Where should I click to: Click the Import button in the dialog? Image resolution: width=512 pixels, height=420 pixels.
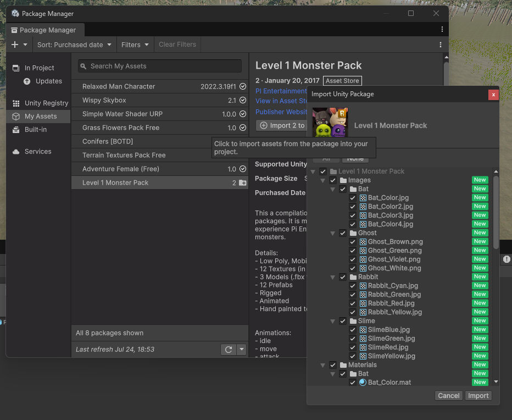coord(478,395)
